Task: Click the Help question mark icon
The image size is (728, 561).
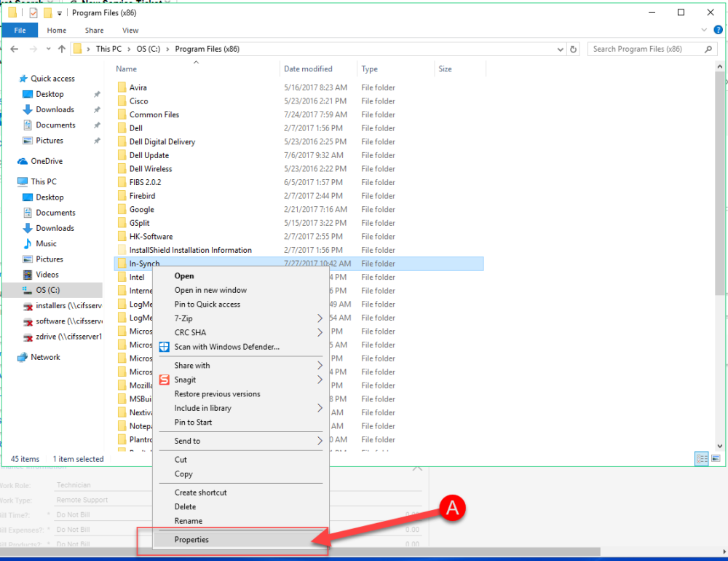Action: [718, 31]
